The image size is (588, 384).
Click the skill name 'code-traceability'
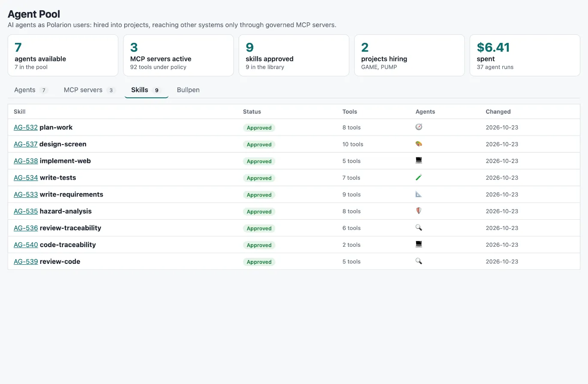(68, 245)
